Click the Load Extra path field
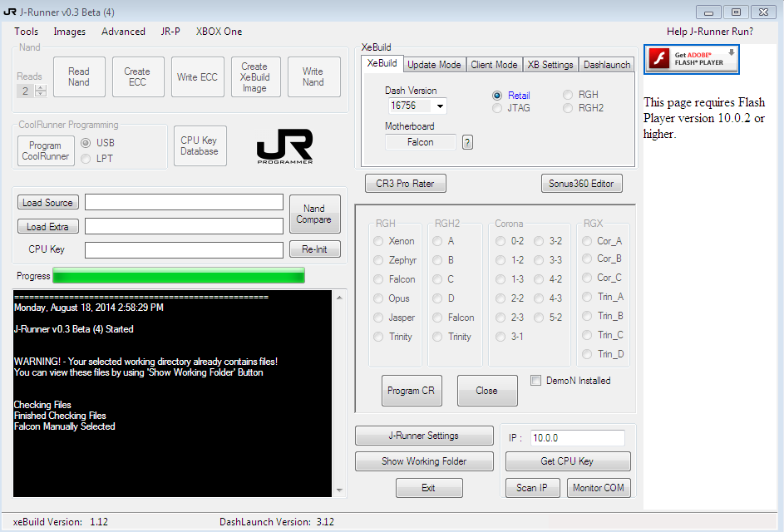784x532 pixels. pos(184,226)
